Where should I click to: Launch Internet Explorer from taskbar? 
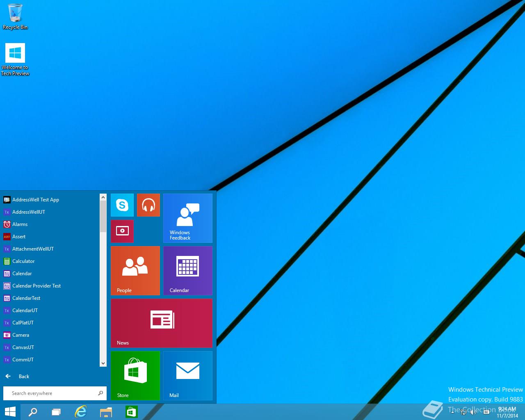pyautogui.click(x=81, y=412)
